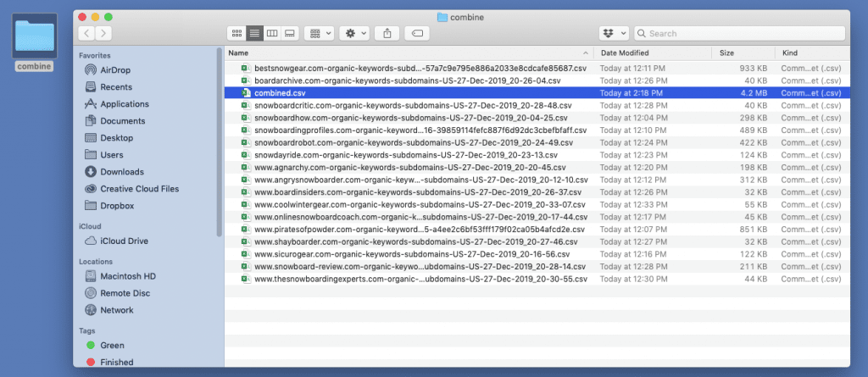Click the combine folder icon in title bar

[x=442, y=17]
